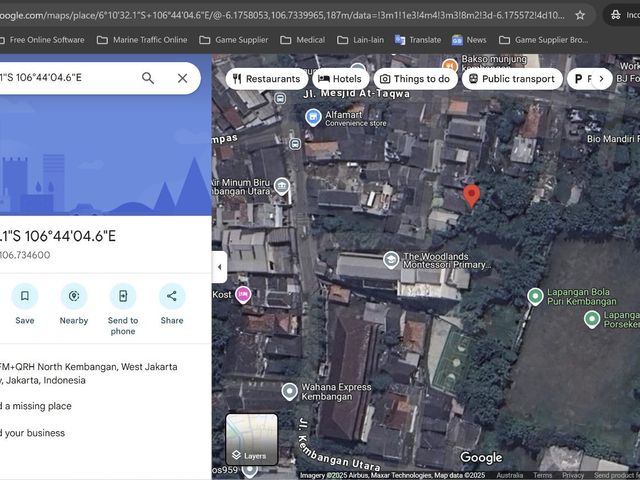The height and width of the screenshot is (480, 640).
Task: Click the bus stop icon below Alfamart
Action: [x=295, y=144]
